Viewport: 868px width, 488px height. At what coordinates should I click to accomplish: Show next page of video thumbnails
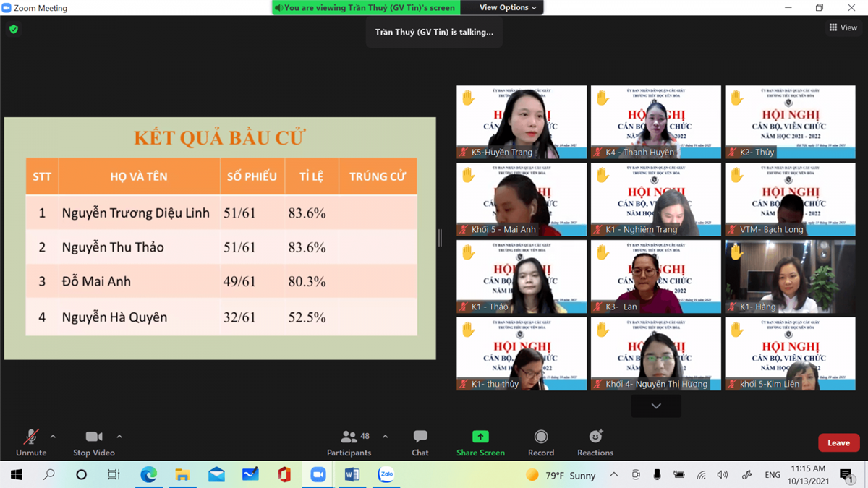655,406
